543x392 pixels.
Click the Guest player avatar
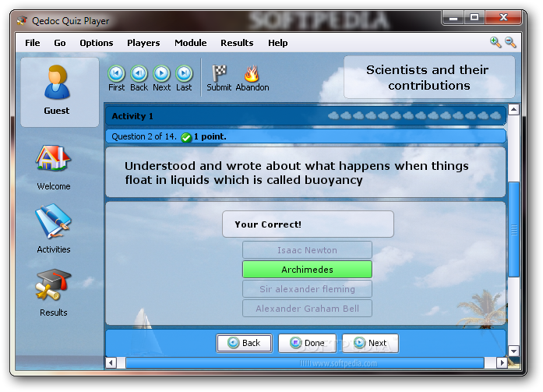[x=57, y=83]
